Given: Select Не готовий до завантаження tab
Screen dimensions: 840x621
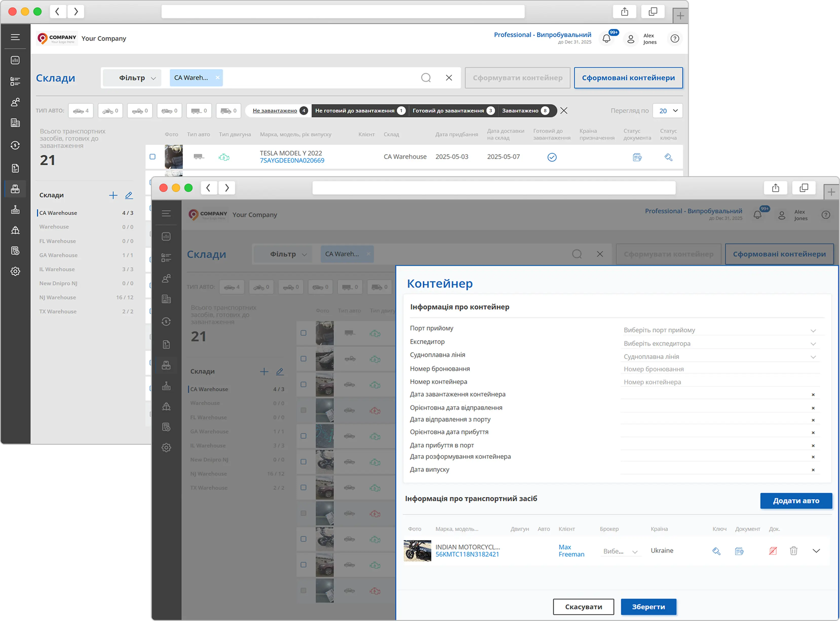Looking at the screenshot, I should 360,110.
